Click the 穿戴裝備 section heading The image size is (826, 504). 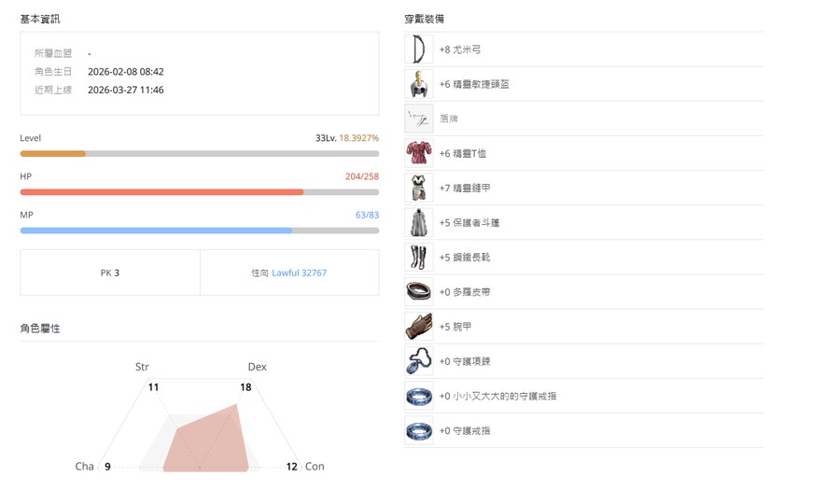tap(424, 19)
